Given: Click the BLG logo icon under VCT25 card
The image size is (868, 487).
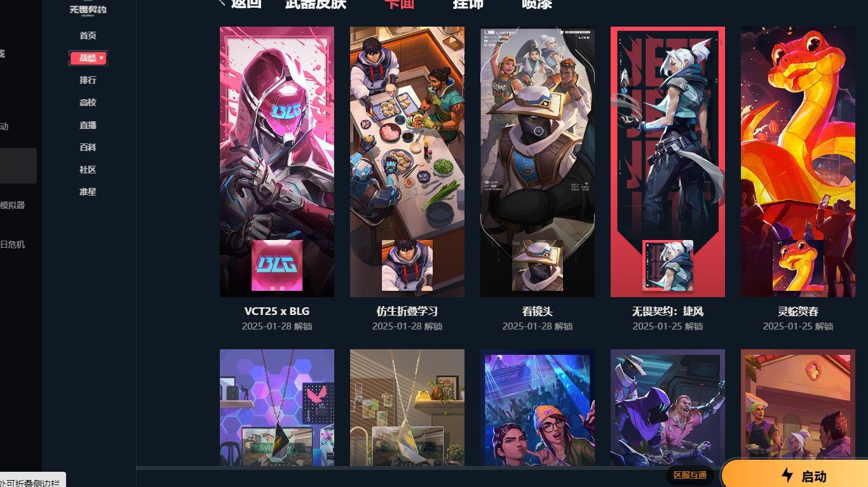Looking at the screenshot, I should 277,265.
